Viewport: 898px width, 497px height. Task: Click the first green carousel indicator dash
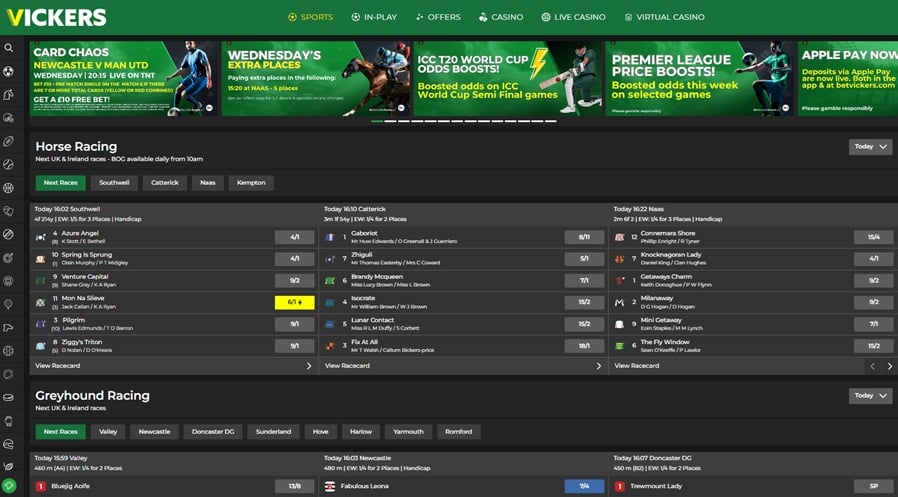point(377,121)
